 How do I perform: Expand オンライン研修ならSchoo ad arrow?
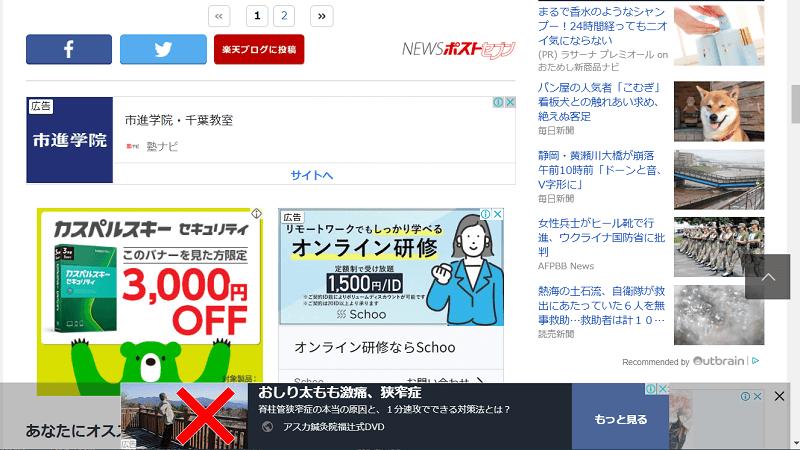coord(480,380)
